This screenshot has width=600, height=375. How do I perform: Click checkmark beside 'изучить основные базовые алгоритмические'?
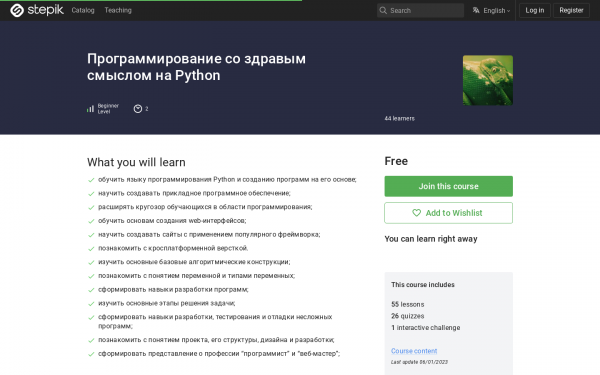click(x=91, y=262)
